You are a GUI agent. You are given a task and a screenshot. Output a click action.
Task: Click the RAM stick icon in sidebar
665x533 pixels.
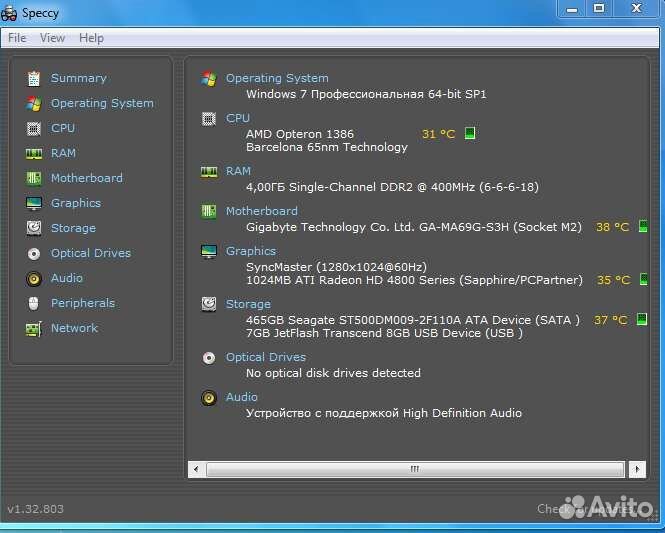[34, 153]
